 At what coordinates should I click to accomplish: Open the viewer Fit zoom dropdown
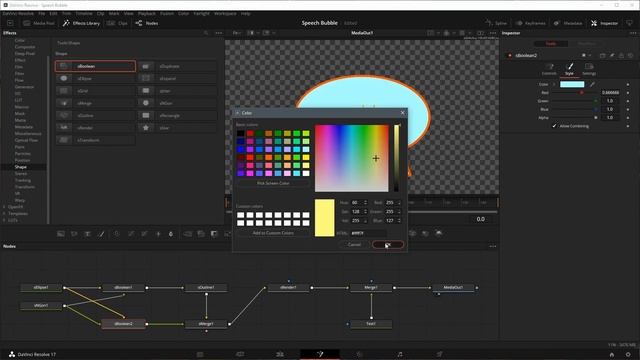(238, 33)
